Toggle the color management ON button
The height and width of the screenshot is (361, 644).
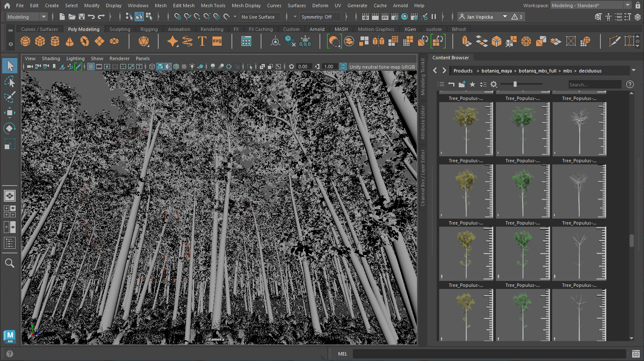(343, 67)
